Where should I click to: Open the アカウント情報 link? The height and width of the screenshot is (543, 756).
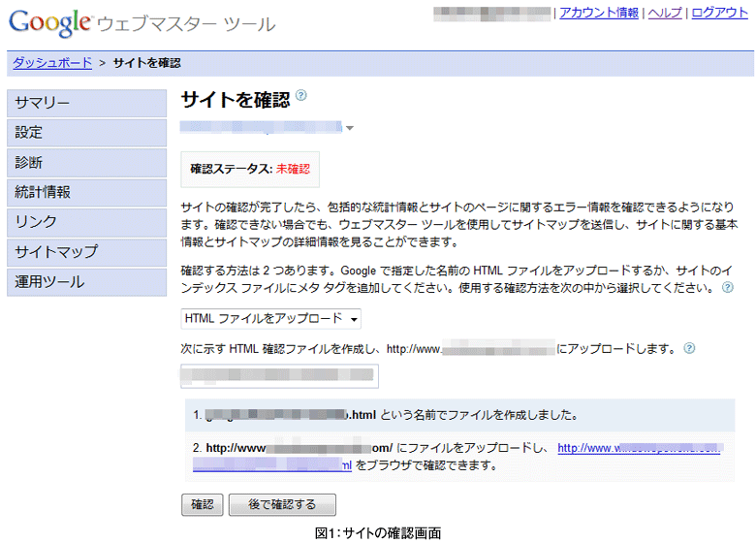pyautogui.click(x=599, y=13)
